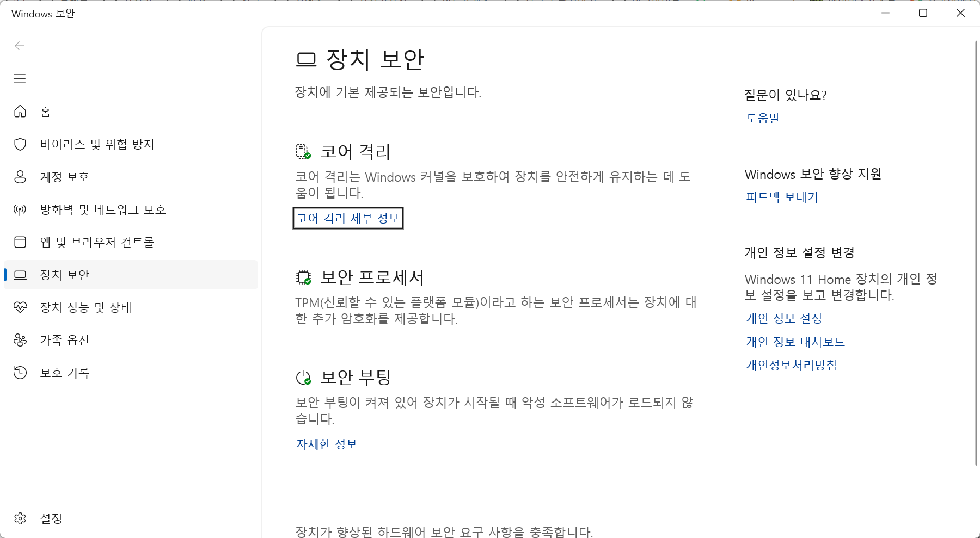Screen dimensions: 980x538
Task: Click 자세한 정보 under 보안 부팅
Action: (x=326, y=444)
